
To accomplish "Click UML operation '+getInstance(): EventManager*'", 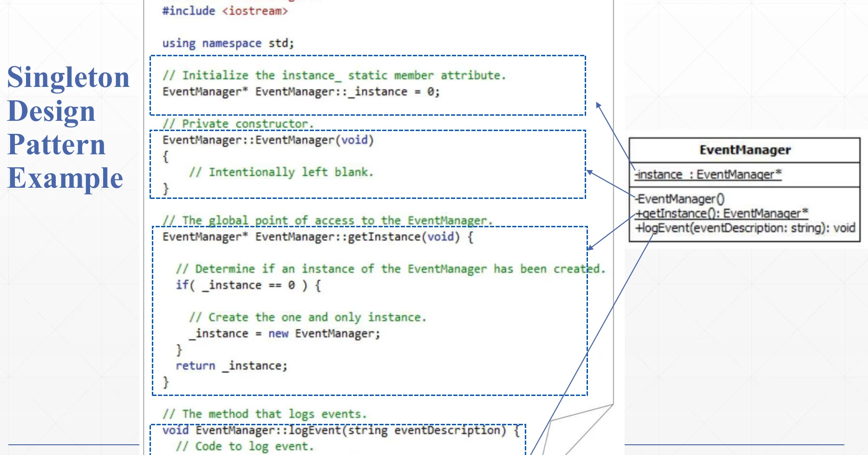I will [722, 213].
